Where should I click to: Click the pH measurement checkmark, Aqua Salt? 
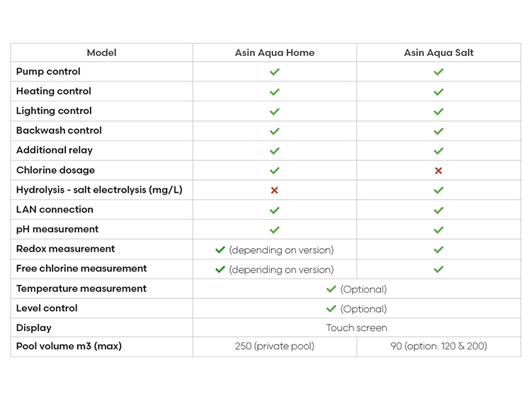[x=438, y=230]
